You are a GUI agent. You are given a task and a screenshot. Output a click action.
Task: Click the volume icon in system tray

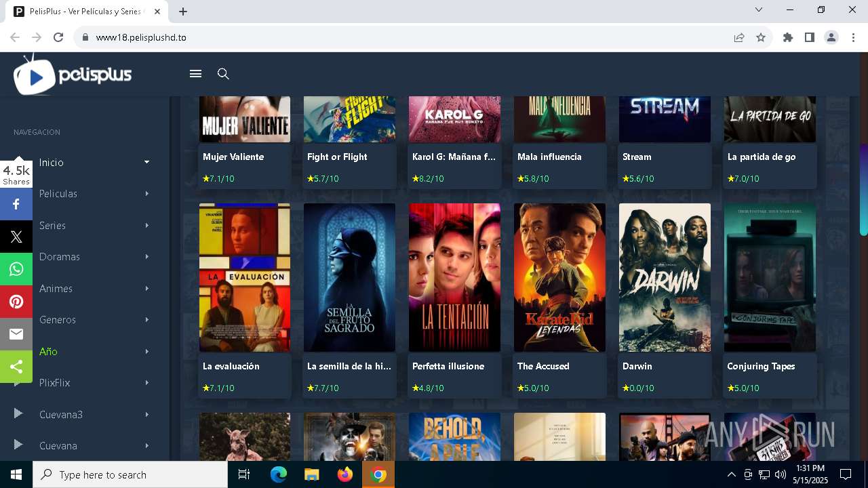pos(781,474)
